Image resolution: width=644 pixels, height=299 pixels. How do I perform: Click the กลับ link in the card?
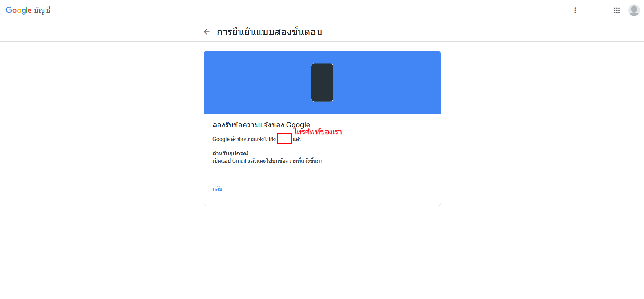click(x=217, y=189)
